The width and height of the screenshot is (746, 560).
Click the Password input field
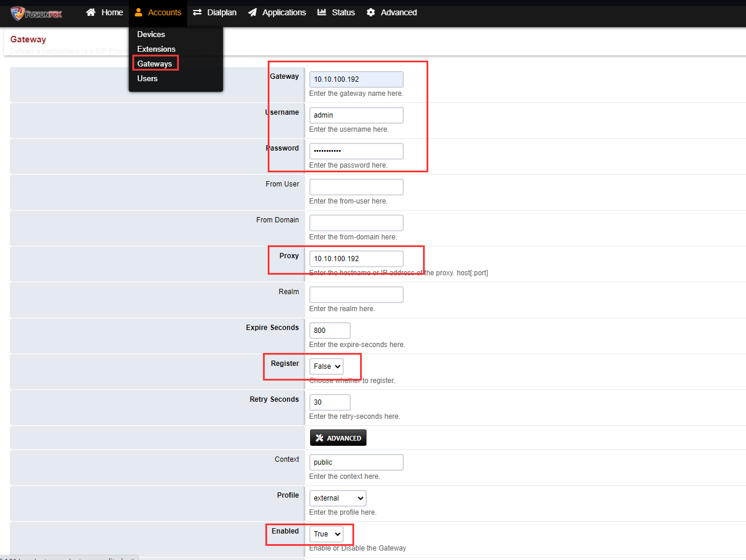[357, 151]
